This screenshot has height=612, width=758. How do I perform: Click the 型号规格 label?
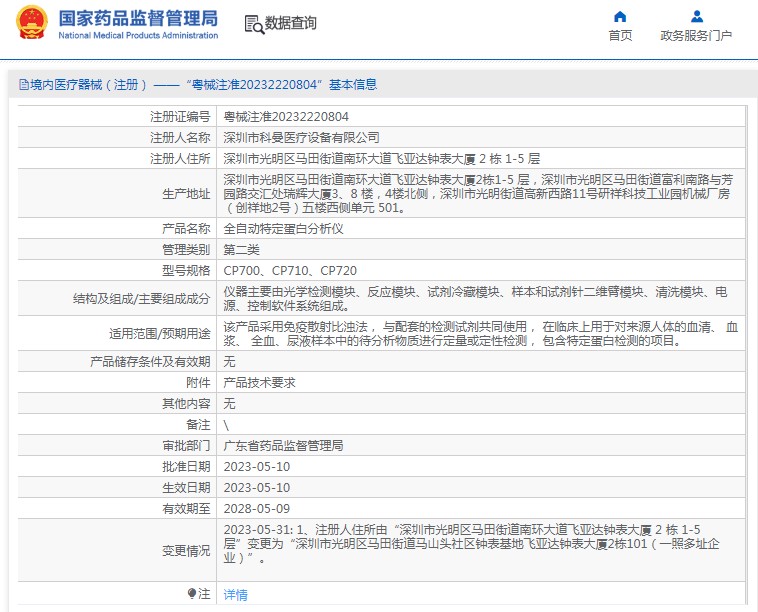point(186,271)
